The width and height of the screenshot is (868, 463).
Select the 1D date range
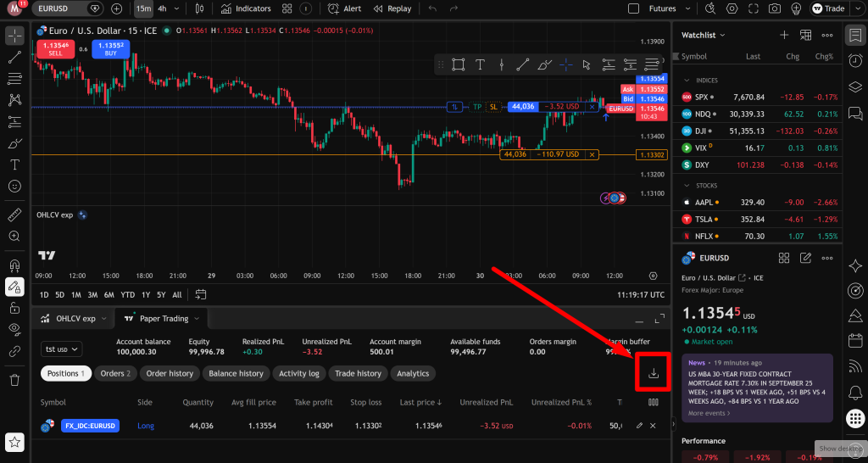click(x=44, y=294)
